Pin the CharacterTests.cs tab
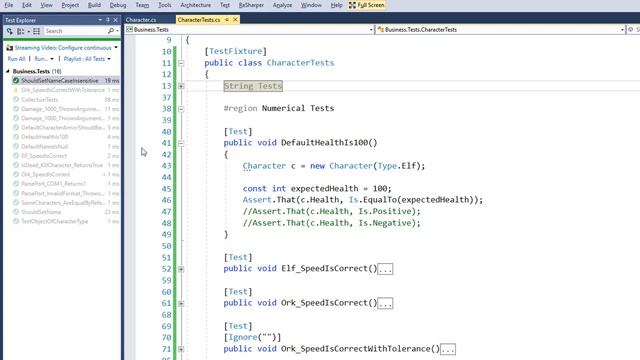640x360 pixels. 227,20
